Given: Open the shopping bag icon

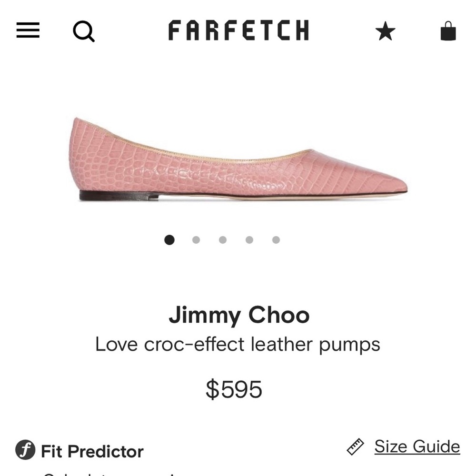Looking at the screenshot, I should (x=446, y=31).
